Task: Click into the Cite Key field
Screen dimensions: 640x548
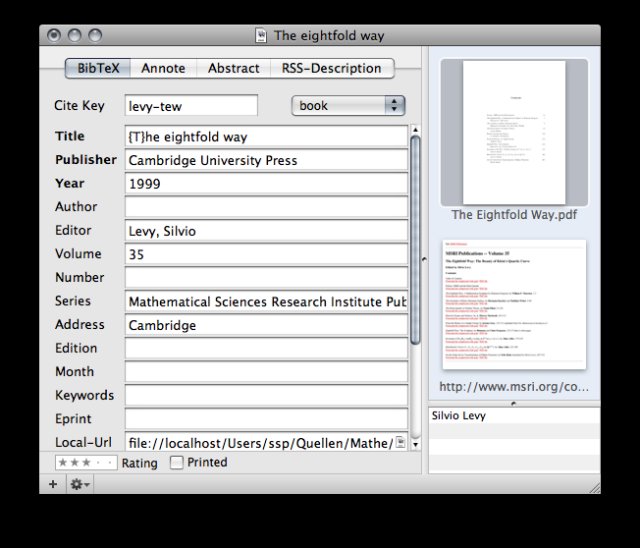Action: [191, 106]
